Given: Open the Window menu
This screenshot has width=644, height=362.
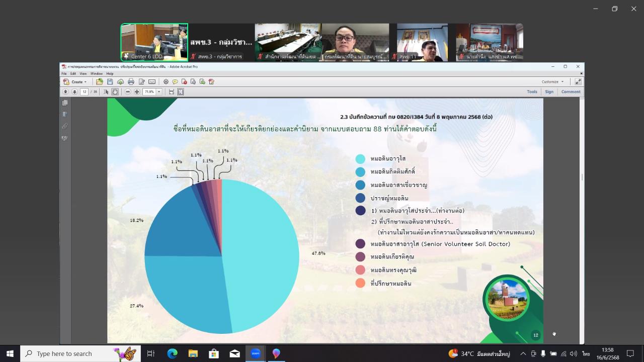Looking at the screenshot, I should [96, 73].
